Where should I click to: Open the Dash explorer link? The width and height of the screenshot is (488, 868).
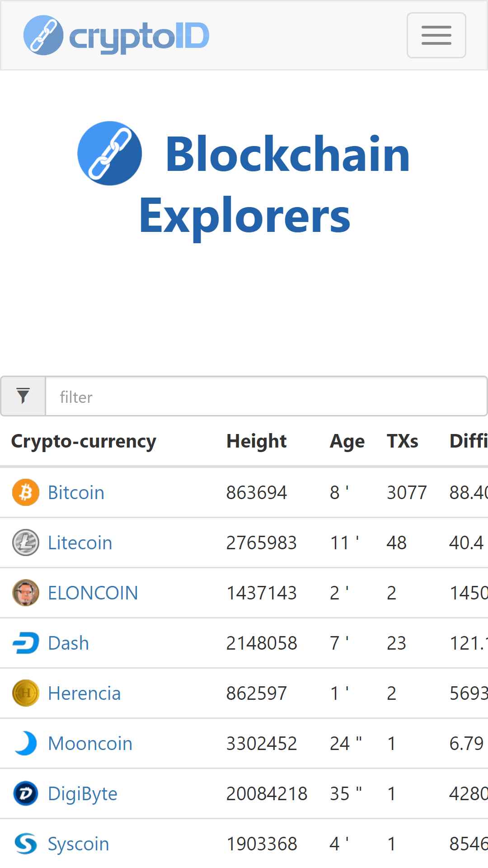[x=68, y=643]
